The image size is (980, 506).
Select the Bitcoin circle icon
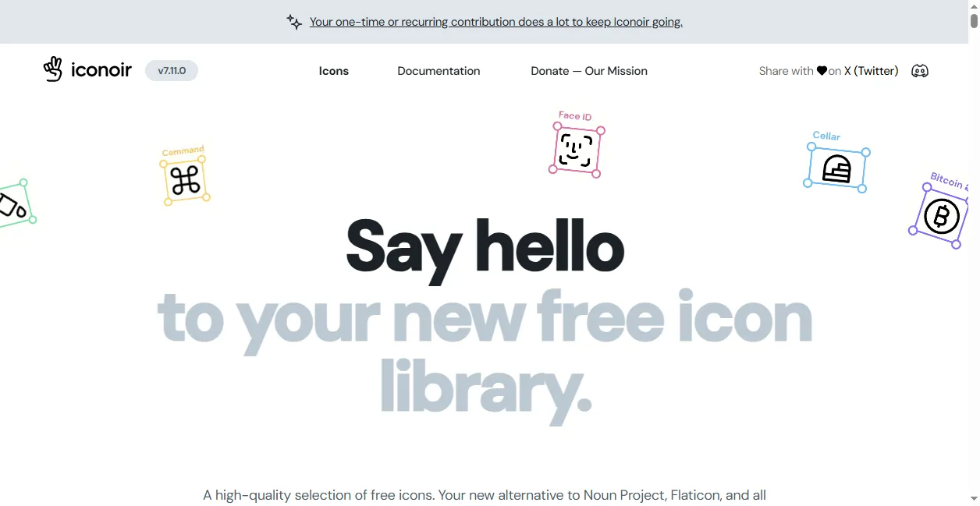point(941,217)
